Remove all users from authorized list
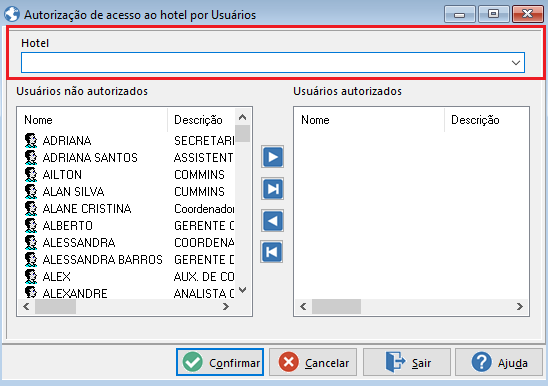Screen dimensions: 548x386 click(x=272, y=252)
